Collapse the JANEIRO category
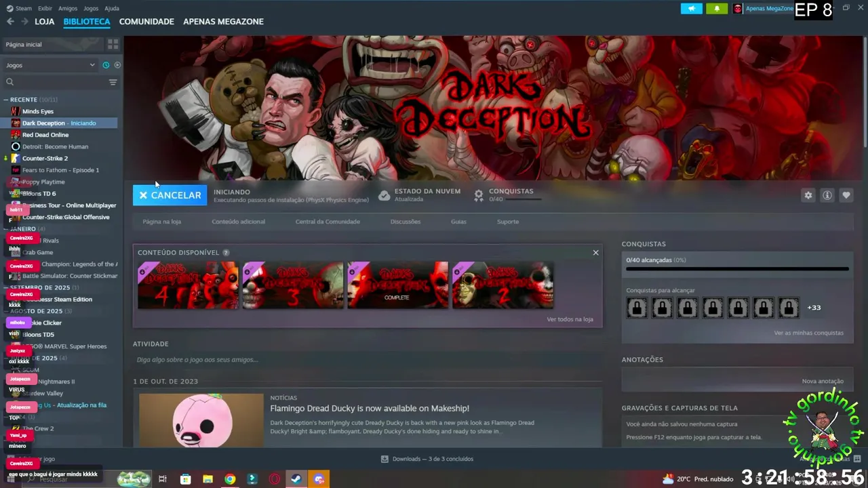The width and height of the screenshot is (868, 488). (5, 229)
